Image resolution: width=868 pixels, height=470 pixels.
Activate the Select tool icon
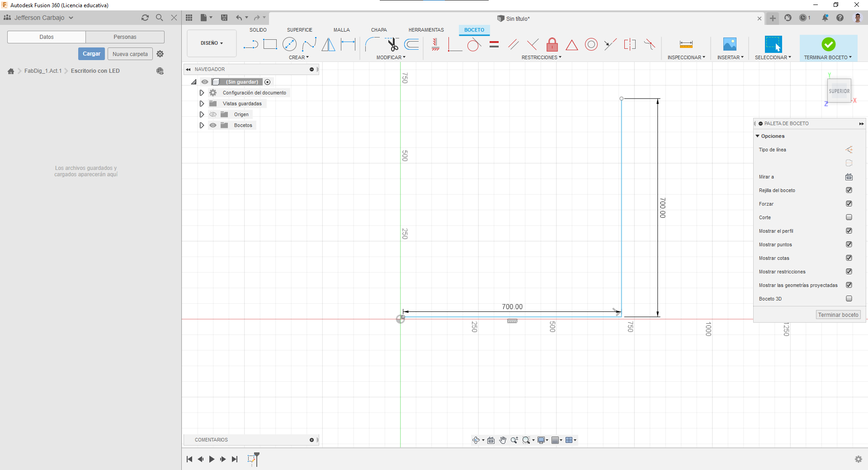click(x=773, y=44)
